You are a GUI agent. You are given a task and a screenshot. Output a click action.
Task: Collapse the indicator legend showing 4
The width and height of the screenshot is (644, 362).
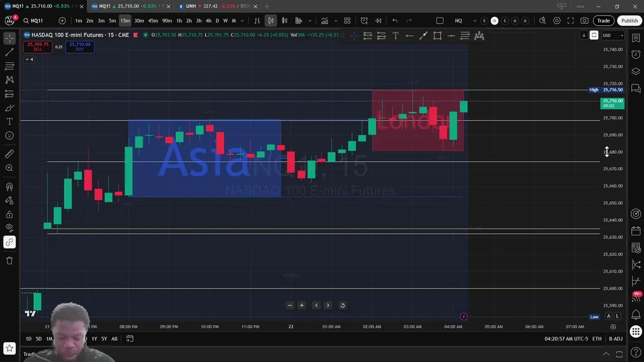[x=29, y=59]
